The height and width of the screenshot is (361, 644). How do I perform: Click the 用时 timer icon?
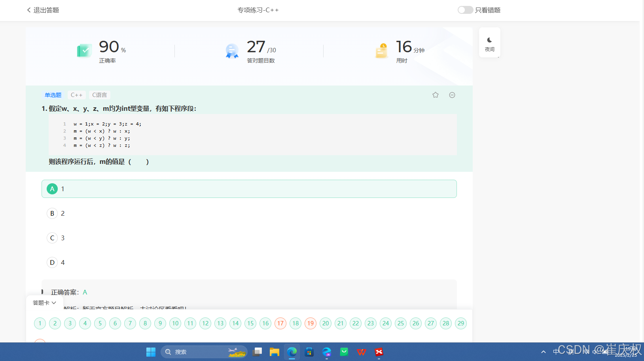(x=382, y=51)
